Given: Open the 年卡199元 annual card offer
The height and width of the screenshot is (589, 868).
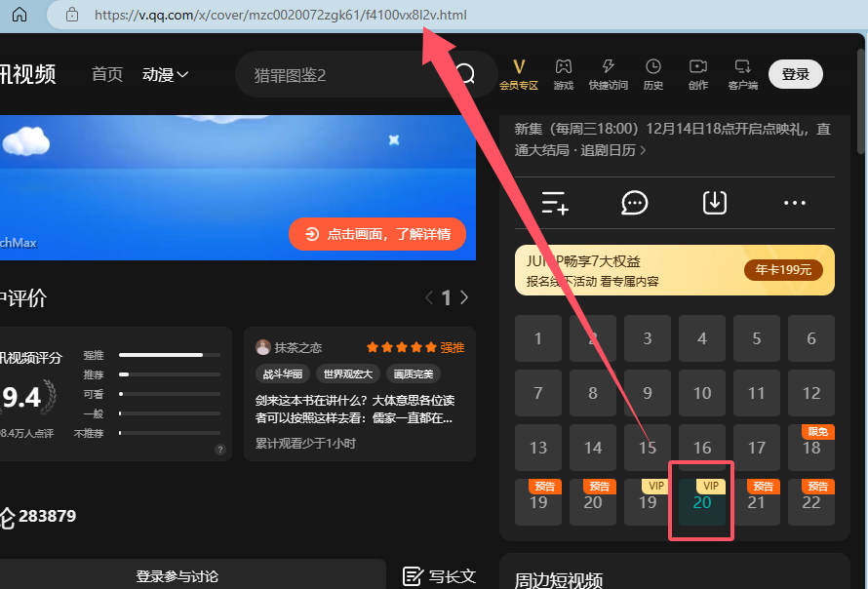Looking at the screenshot, I should (783, 270).
